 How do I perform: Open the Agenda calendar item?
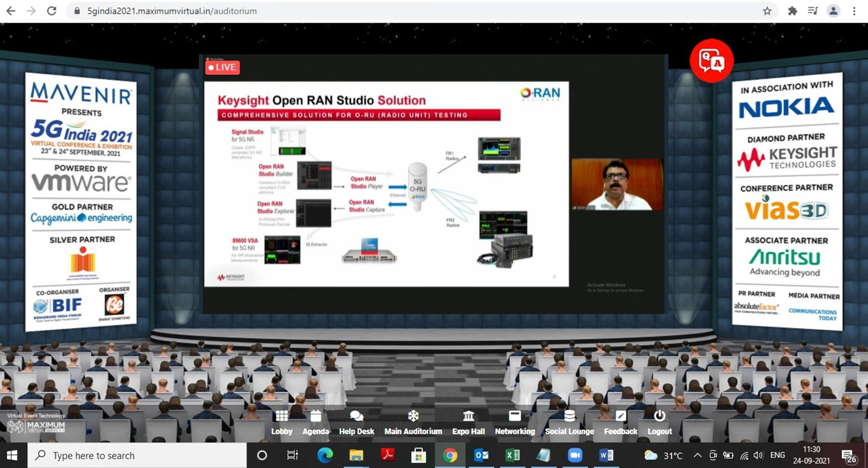[x=316, y=423]
